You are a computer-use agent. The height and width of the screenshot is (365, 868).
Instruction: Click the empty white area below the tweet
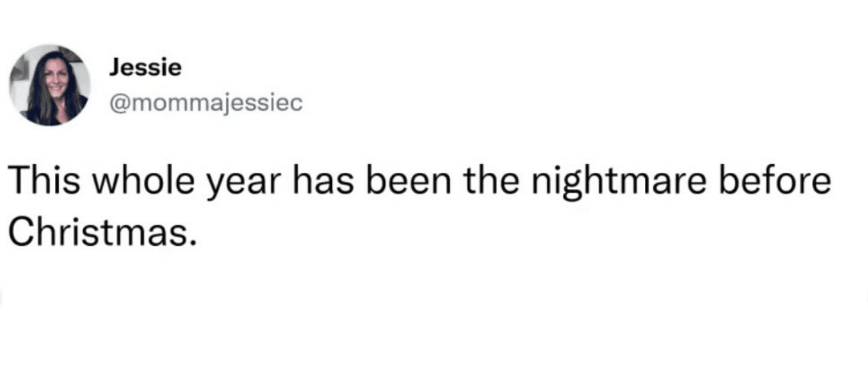(434, 310)
